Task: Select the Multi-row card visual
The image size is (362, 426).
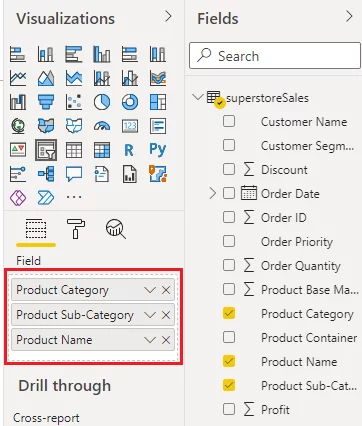Action: (158, 126)
